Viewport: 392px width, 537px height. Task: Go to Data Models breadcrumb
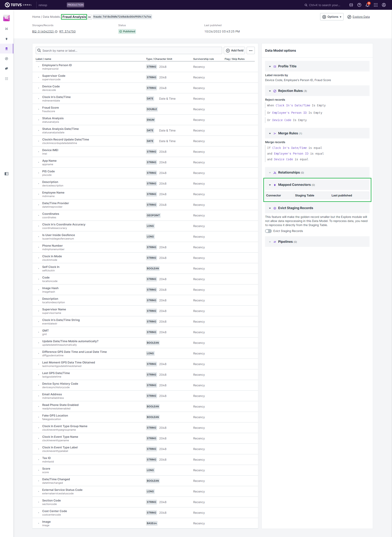point(51,17)
